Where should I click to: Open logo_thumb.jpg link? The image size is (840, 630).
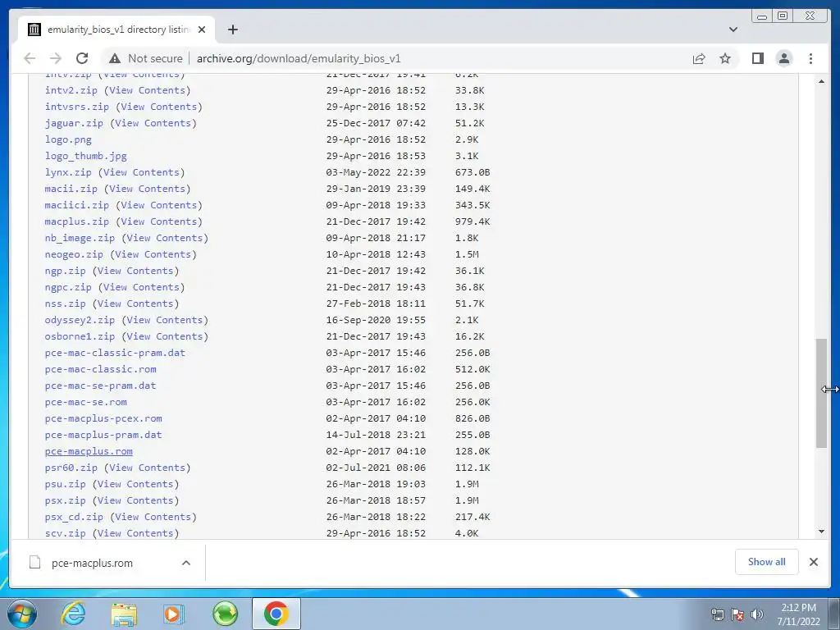[x=85, y=156]
